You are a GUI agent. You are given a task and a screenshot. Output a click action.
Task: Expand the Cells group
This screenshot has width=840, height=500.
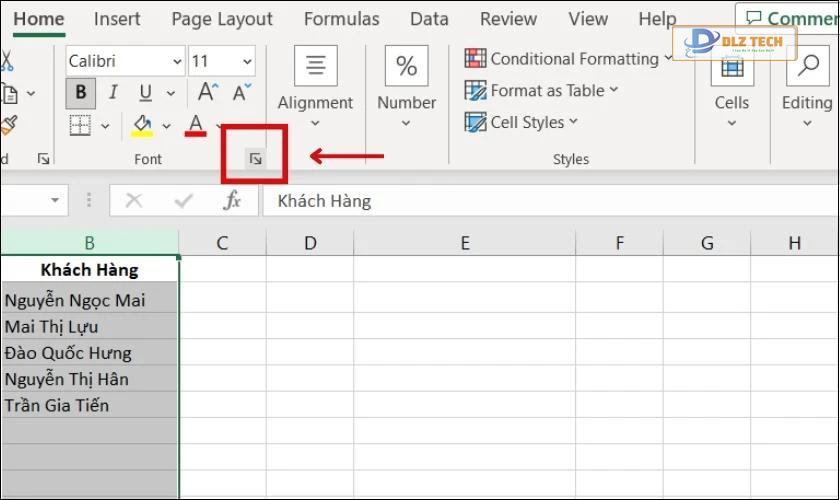[732, 89]
